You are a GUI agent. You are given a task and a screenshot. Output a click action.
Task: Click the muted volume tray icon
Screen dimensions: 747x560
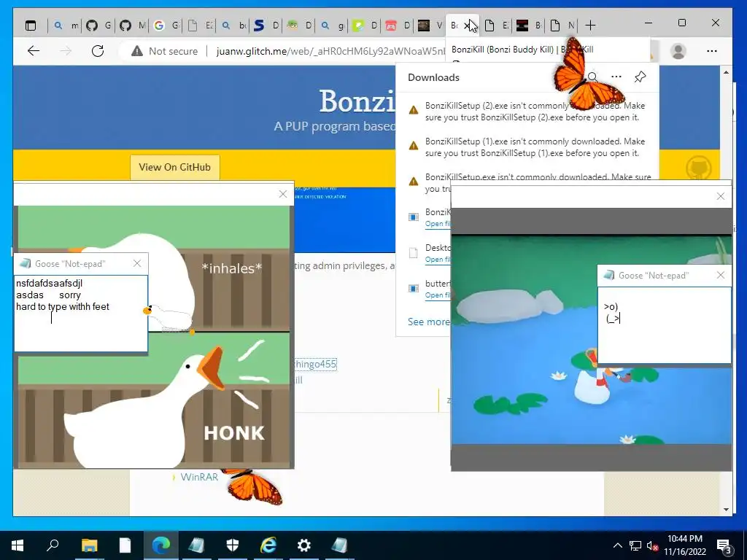(x=652, y=545)
